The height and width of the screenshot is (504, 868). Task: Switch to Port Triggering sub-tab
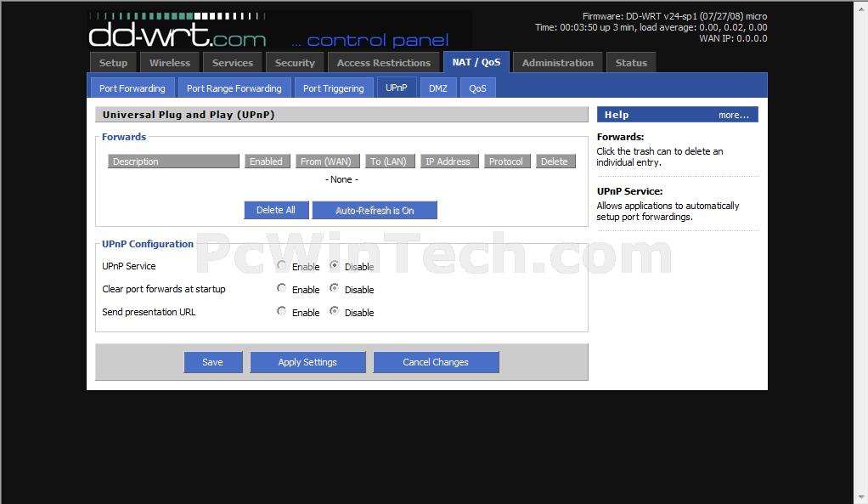click(x=333, y=88)
